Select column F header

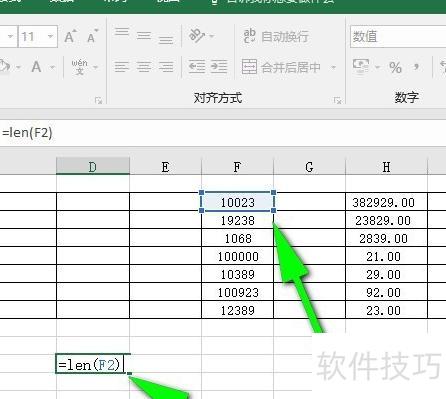237,166
